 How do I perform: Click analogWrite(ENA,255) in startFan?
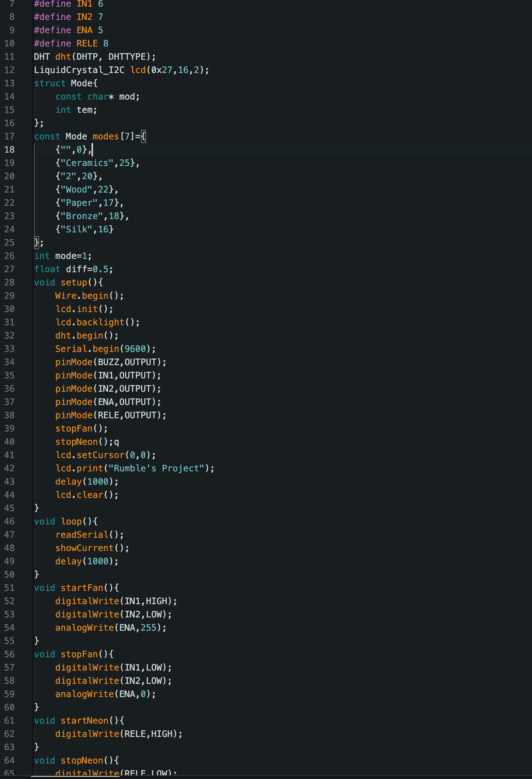tap(111, 628)
